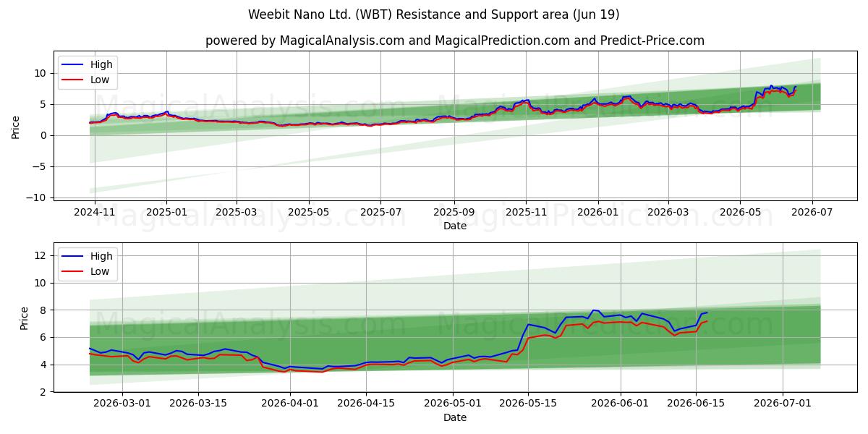Click the '2026-01' x-axis label
Viewport: 868px width, 434px height.
[598, 213]
